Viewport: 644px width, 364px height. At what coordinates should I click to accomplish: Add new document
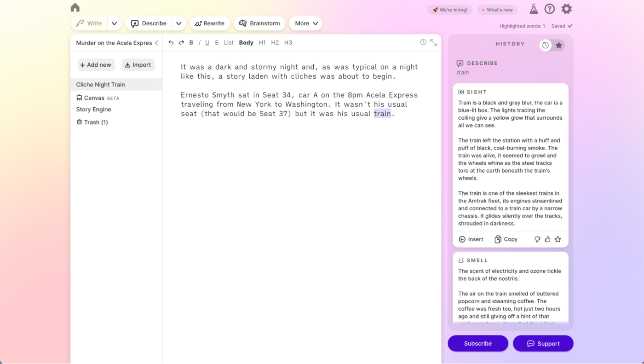click(96, 65)
